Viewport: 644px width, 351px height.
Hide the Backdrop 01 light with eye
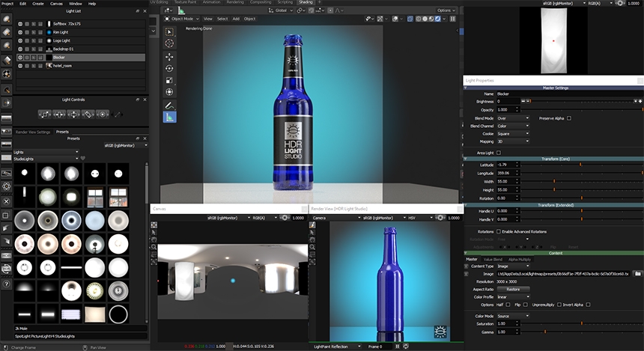coord(20,49)
